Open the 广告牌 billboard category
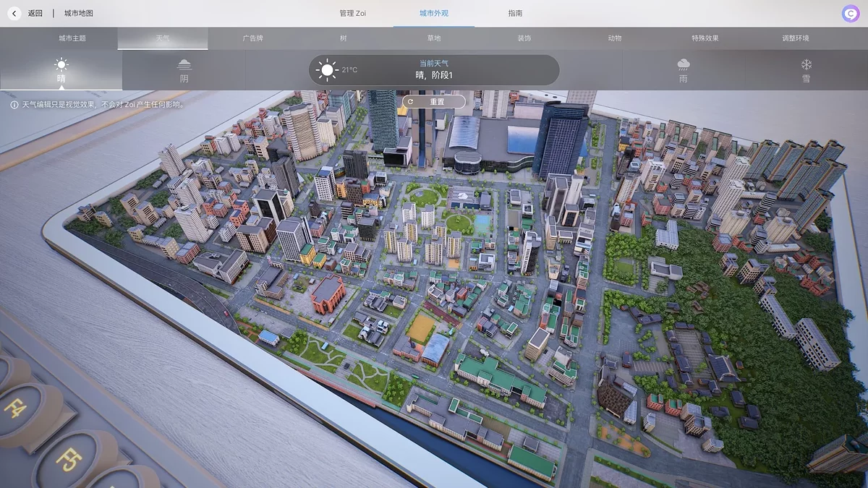This screenshot has width=868, height=488. click(253, 38)
